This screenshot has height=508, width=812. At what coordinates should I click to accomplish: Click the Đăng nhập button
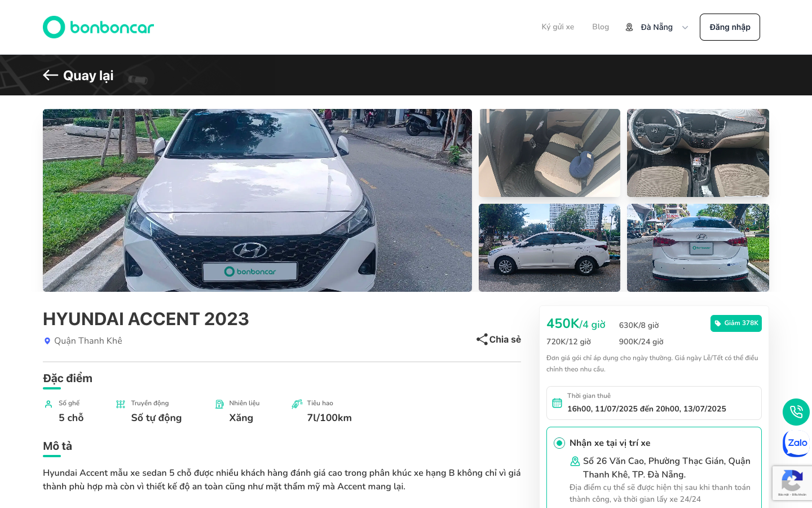pos(730,27)
